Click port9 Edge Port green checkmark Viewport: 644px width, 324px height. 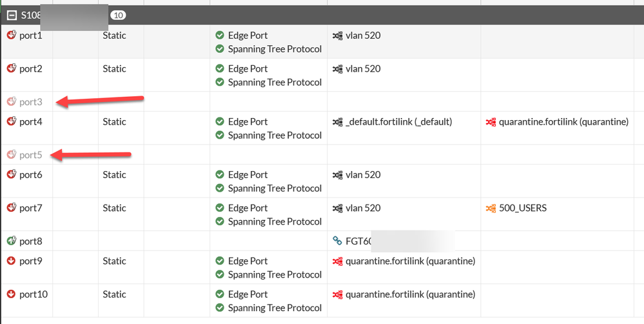tap(220, 261)
